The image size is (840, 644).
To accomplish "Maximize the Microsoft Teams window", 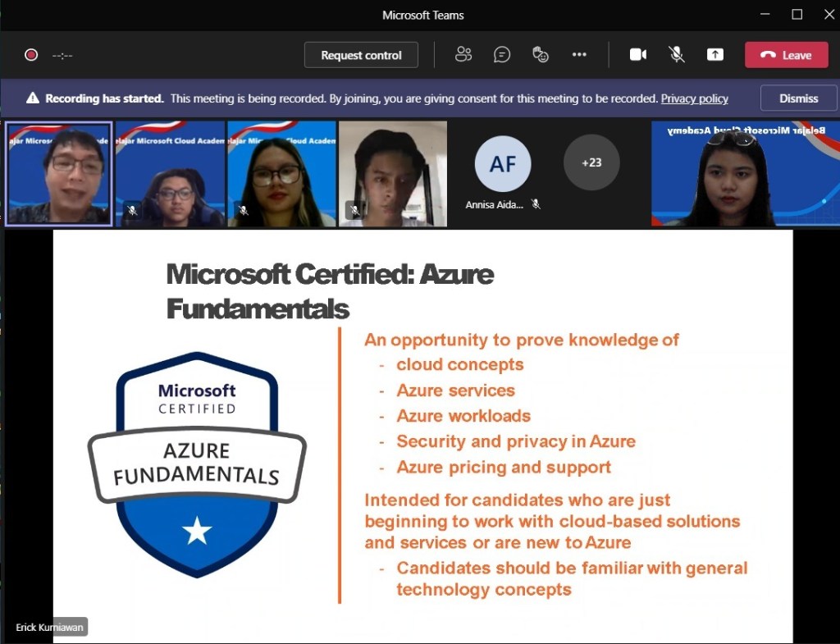I will pos(797,15).
